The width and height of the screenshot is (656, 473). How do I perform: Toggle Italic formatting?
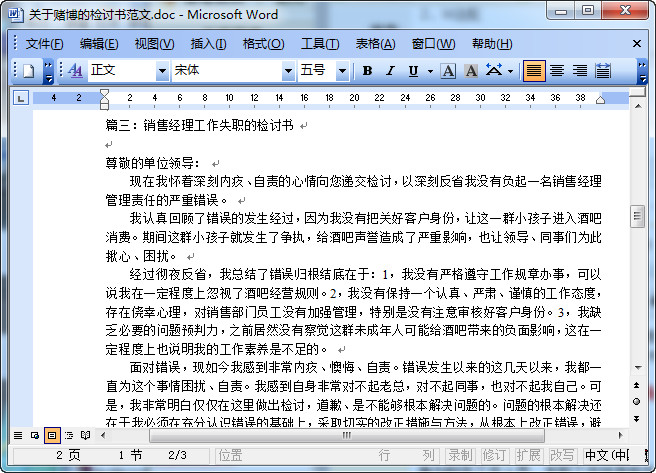[x=390, y=71]
